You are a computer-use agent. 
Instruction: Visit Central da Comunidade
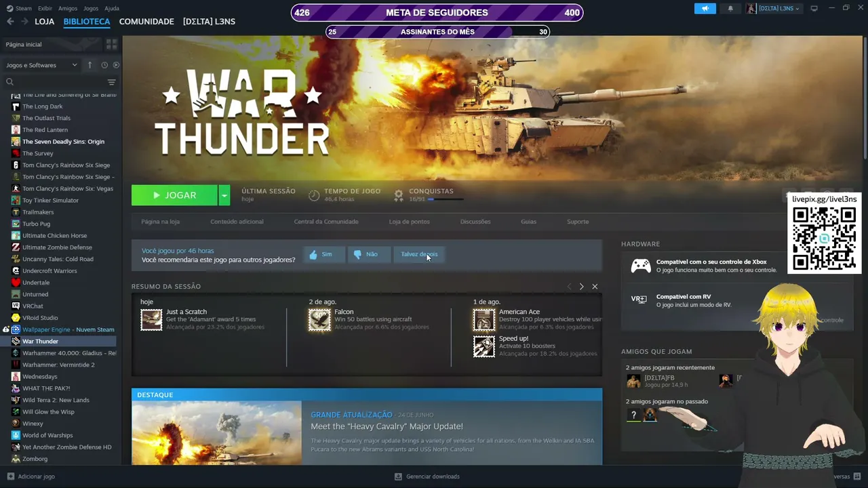(326, 222)
